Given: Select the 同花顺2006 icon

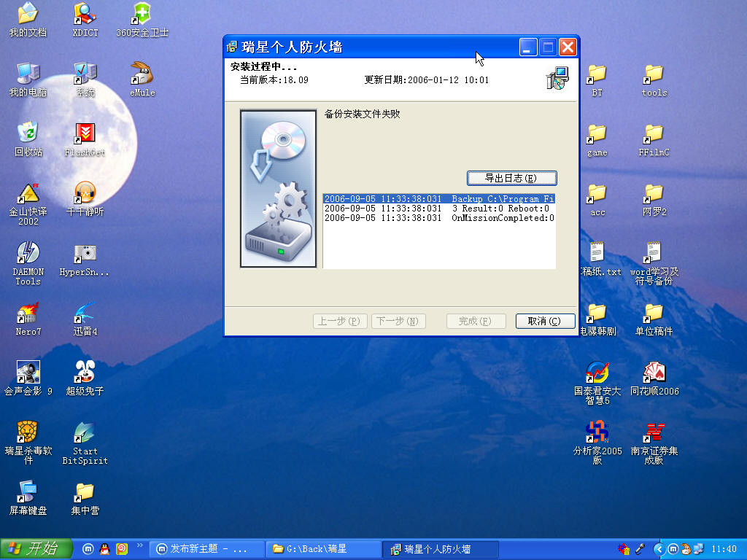Looking at the screenshot, I should [x=654, y=379].
